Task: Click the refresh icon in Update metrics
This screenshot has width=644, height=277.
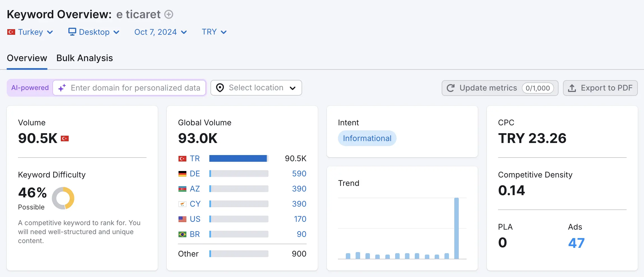Action: point(451,88)
